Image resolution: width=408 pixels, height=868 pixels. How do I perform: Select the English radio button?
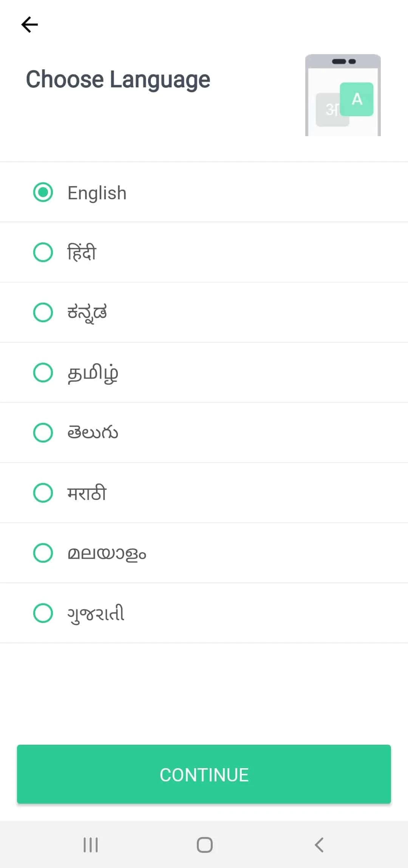coord(43,193)
